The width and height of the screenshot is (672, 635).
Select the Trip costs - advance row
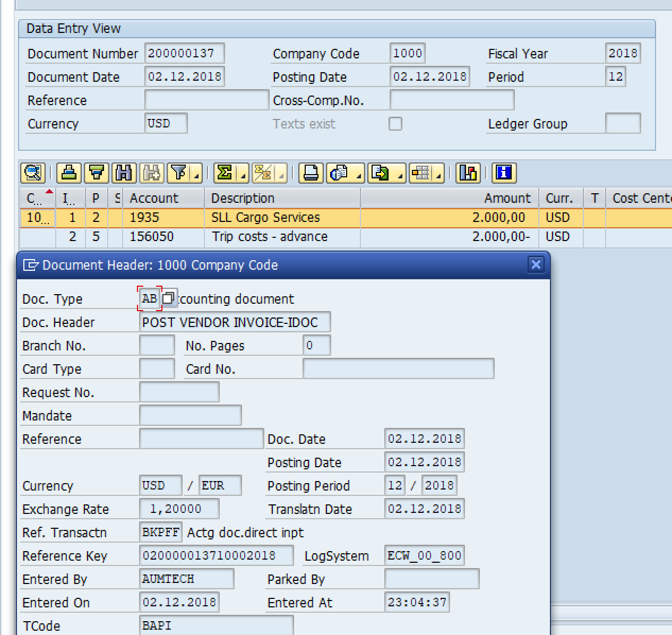pos(270,237)
